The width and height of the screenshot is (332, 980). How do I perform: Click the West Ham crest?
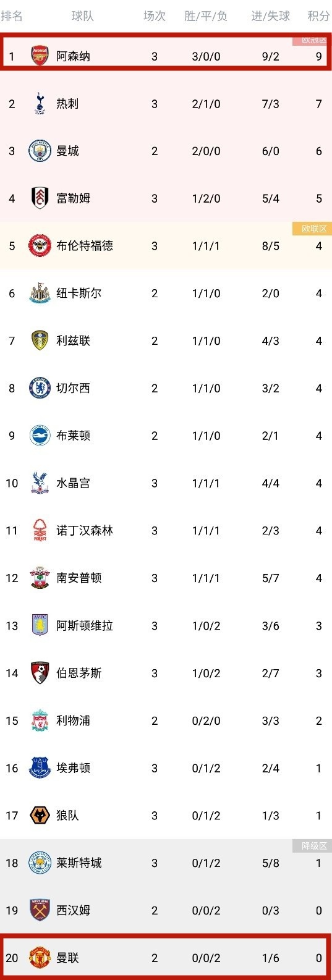[40, 911]
